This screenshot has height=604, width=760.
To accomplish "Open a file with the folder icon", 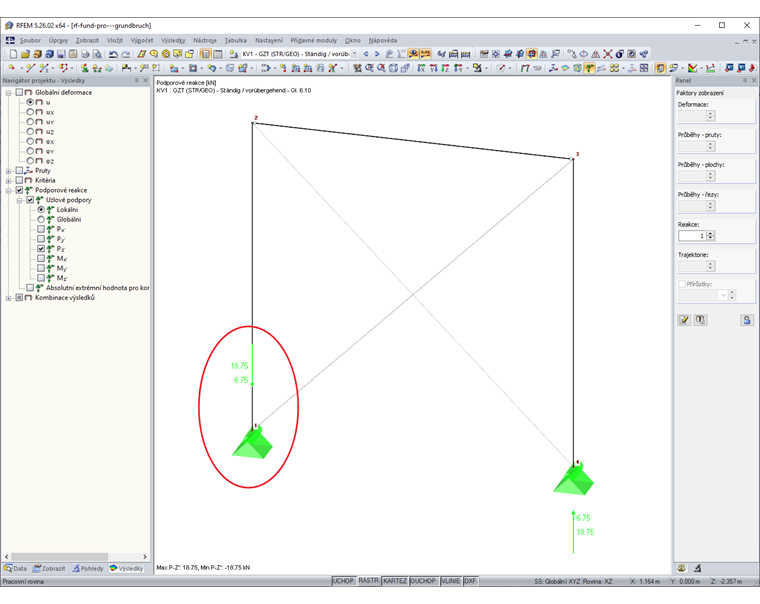I will 25,54.
